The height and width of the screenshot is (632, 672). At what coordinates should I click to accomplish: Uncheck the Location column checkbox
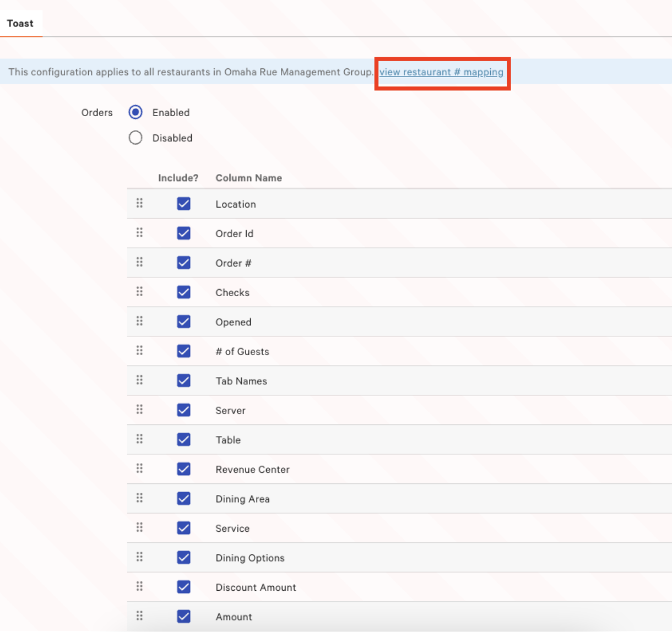click(183, 203)
